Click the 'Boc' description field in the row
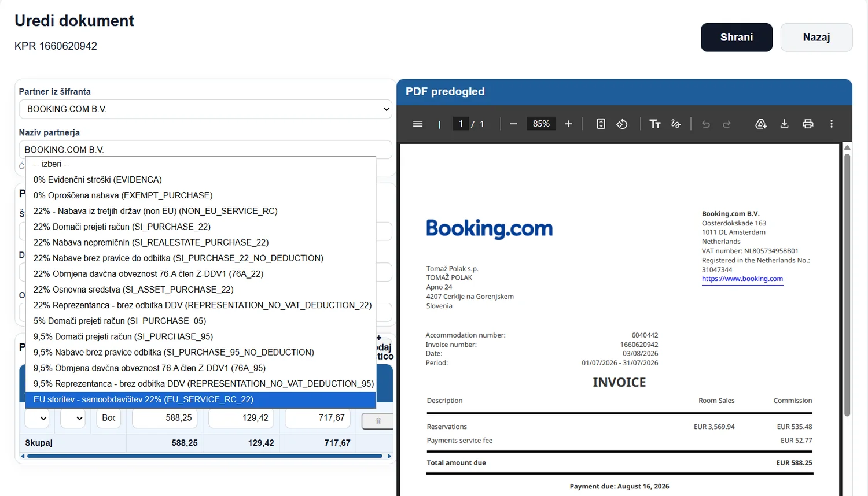The width and height of the screenshot is (868, 496). click(109, 417)
